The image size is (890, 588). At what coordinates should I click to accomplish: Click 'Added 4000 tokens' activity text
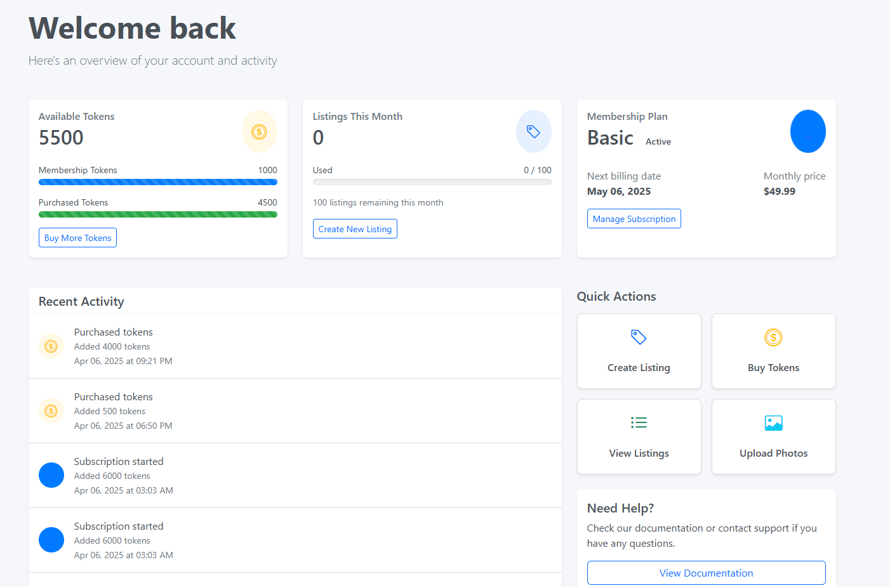pos(112,346)
